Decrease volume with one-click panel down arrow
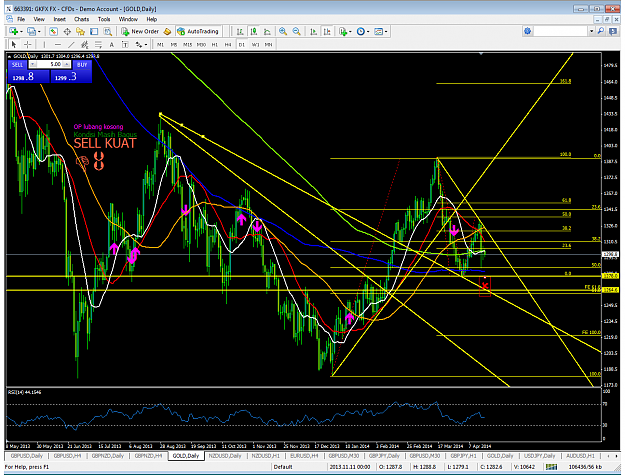 pyautogui.click(x=33, y=64)
